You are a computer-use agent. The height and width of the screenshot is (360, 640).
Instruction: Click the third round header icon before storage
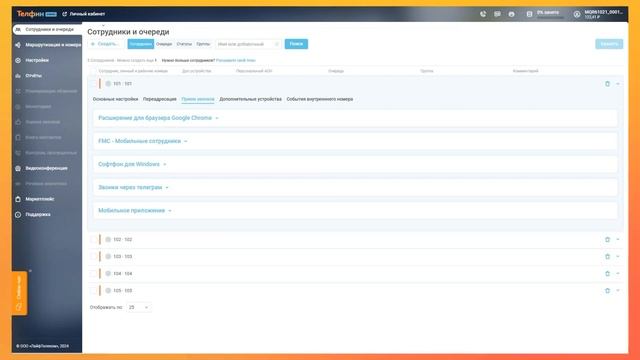pos(511,14)
